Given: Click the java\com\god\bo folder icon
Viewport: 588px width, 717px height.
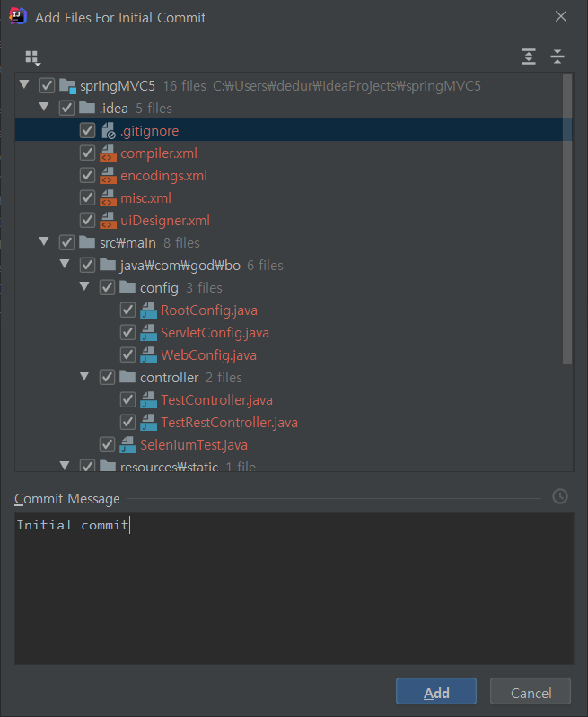Looking at the screenshot, I should click(108, 265).
